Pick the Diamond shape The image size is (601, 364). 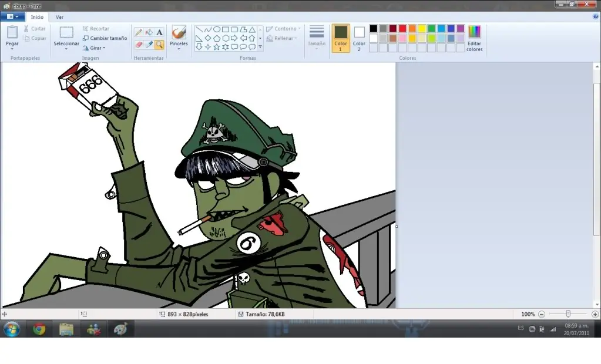(208, 38)
